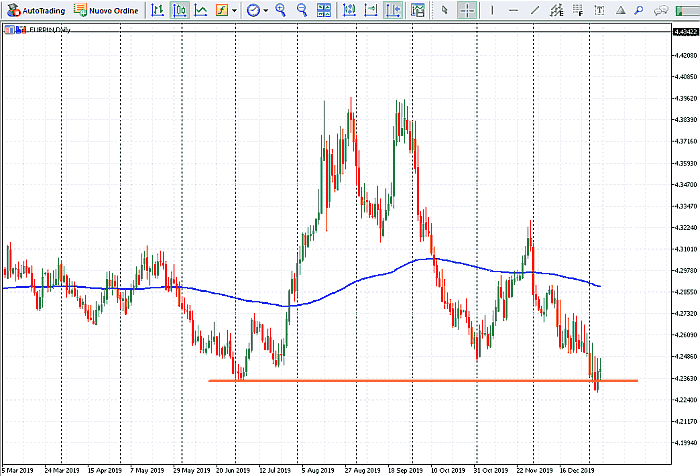Switch chart to bar chart mode

(157, 10)
